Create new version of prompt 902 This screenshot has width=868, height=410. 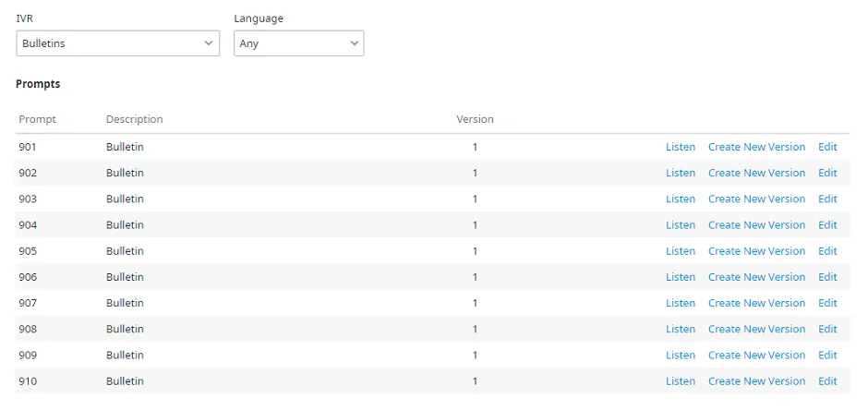[757, 173]
